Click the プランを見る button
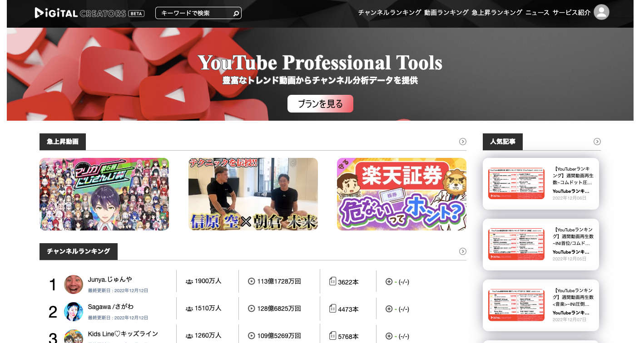 320,103
